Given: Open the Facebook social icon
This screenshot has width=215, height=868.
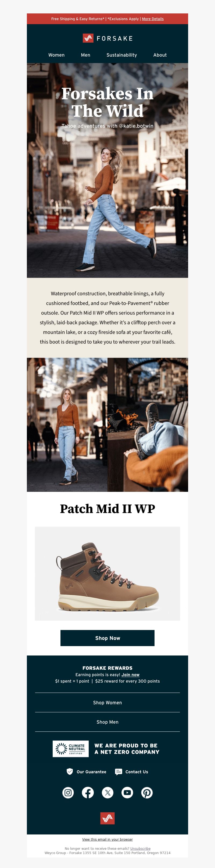Looking at the screenshot, I should pyautogui.click(x=88, y=793).
